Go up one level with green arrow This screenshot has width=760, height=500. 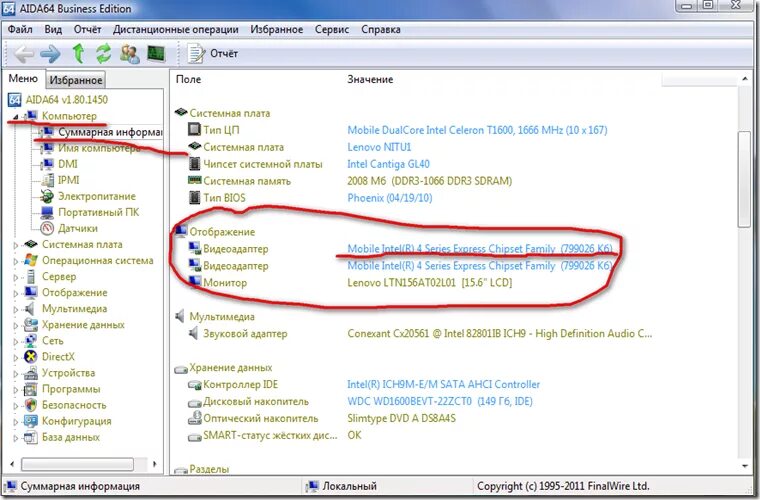click(79, 53)
